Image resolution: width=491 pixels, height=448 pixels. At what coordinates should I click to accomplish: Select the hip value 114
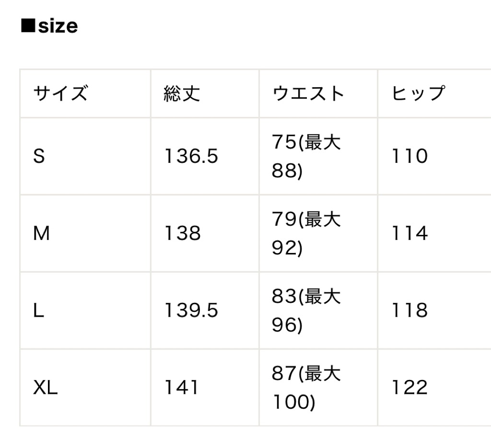pyautogui.click(x=410, y=233)
